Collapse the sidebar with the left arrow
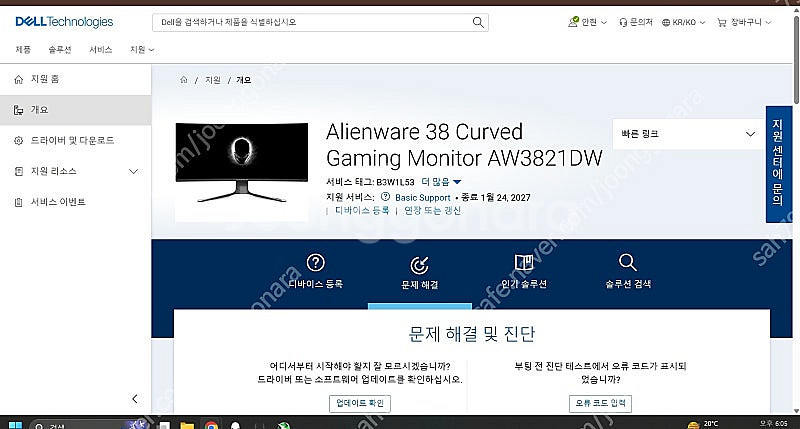800x429 pixels. (x=135, y=399)
